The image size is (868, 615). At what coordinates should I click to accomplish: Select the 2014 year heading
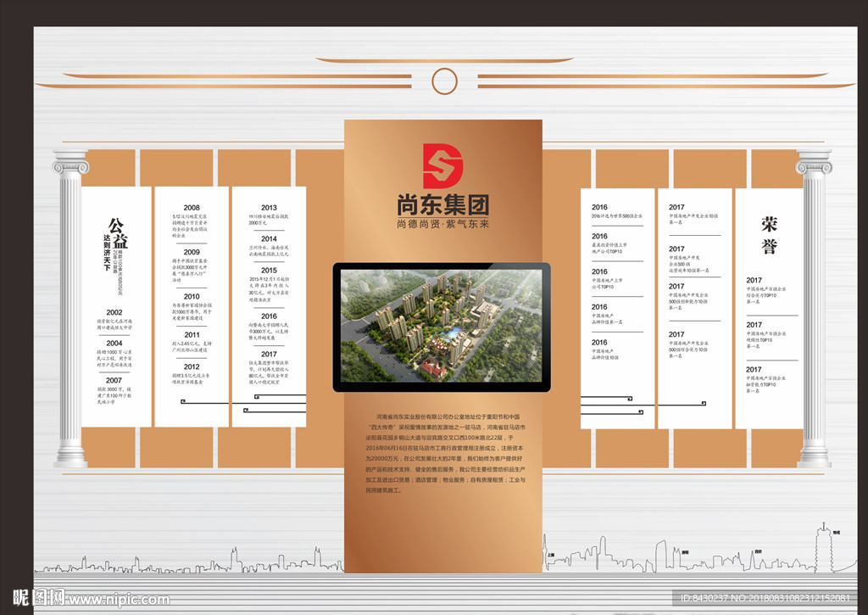(x=269, y=239)
